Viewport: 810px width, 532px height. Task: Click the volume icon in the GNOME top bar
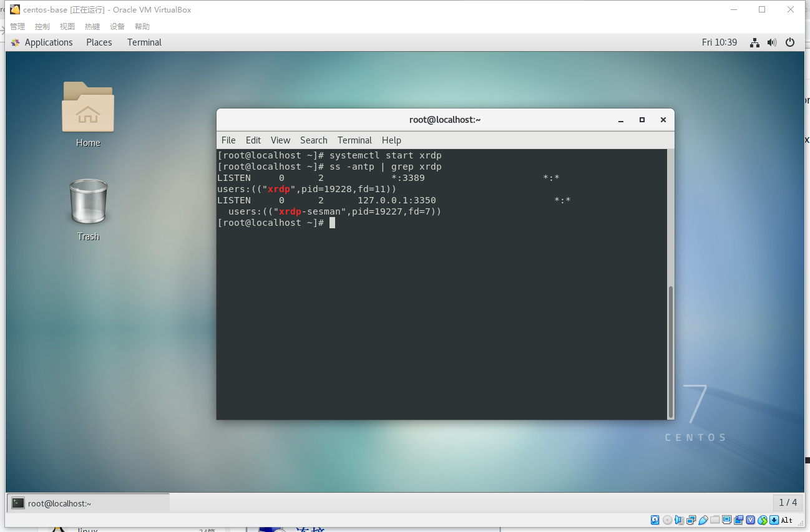(x=772, y=42)
